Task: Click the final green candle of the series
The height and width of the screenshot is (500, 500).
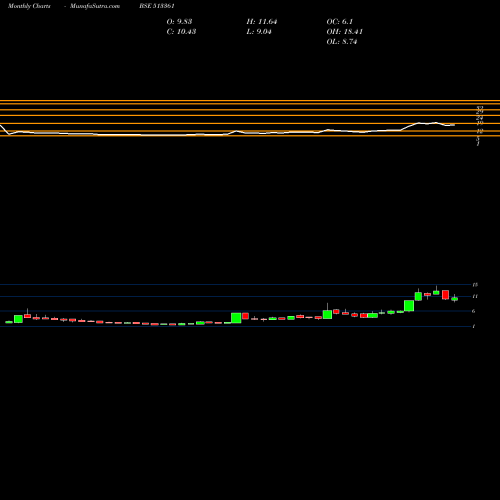Action: pyautogui.click(x=455, y=299)
